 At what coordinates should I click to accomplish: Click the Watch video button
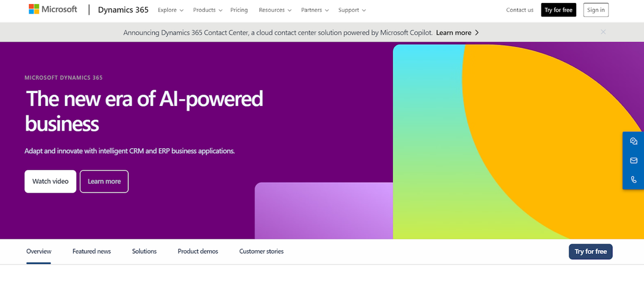pos(50,181)
